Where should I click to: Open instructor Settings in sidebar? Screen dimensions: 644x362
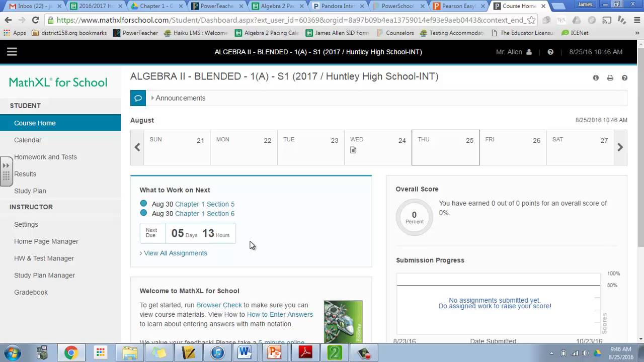[26, 224]
